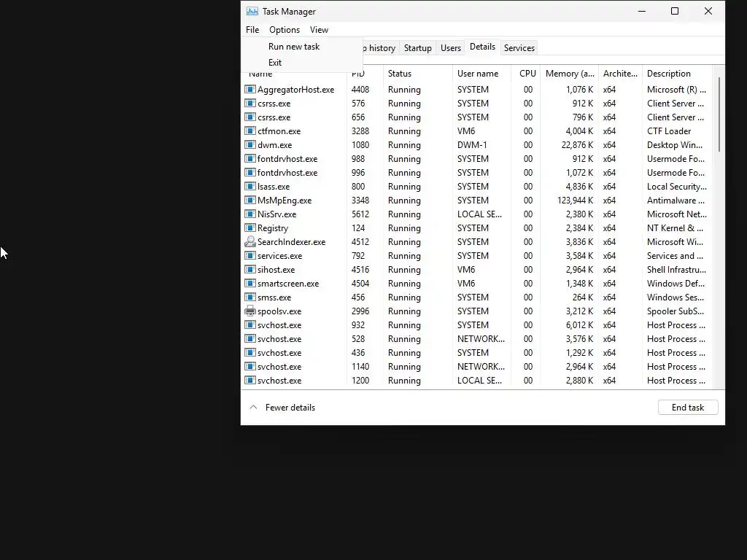Click the SearchIndexer.exe magnifier user icon
The image size is (747, 560).
coord(250,241)
